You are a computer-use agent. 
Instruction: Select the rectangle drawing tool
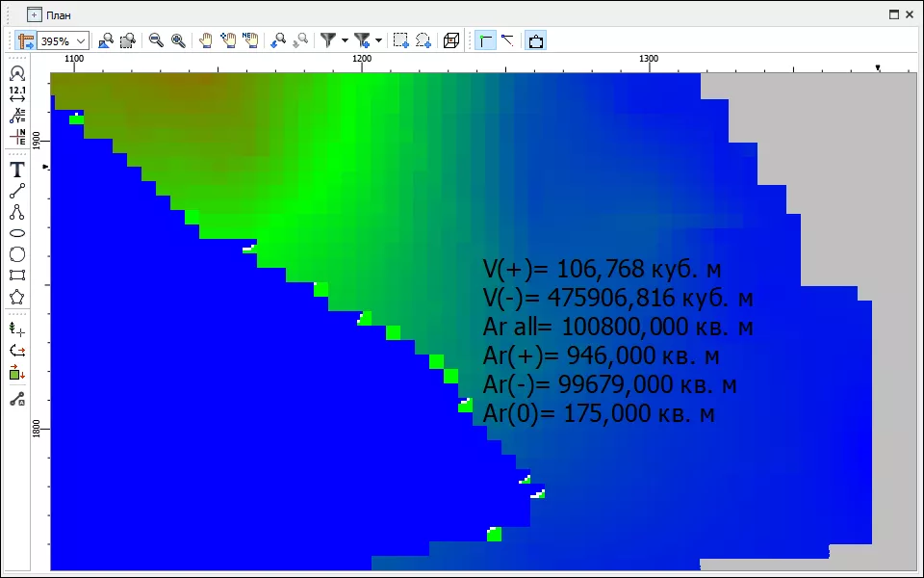16,276
